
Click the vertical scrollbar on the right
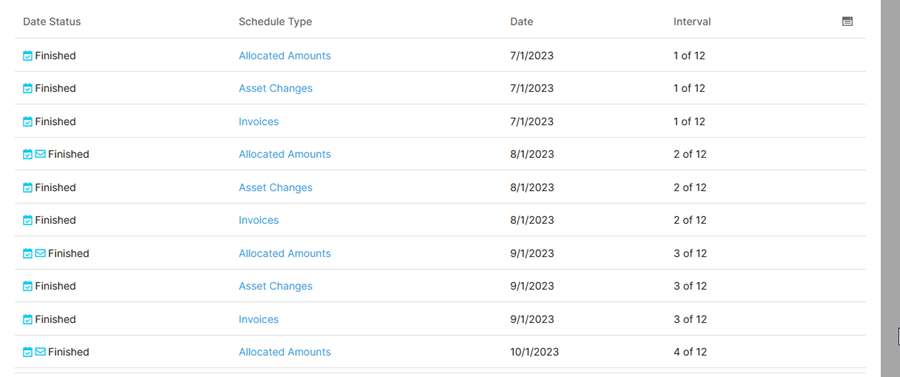(x=890, y=188)
